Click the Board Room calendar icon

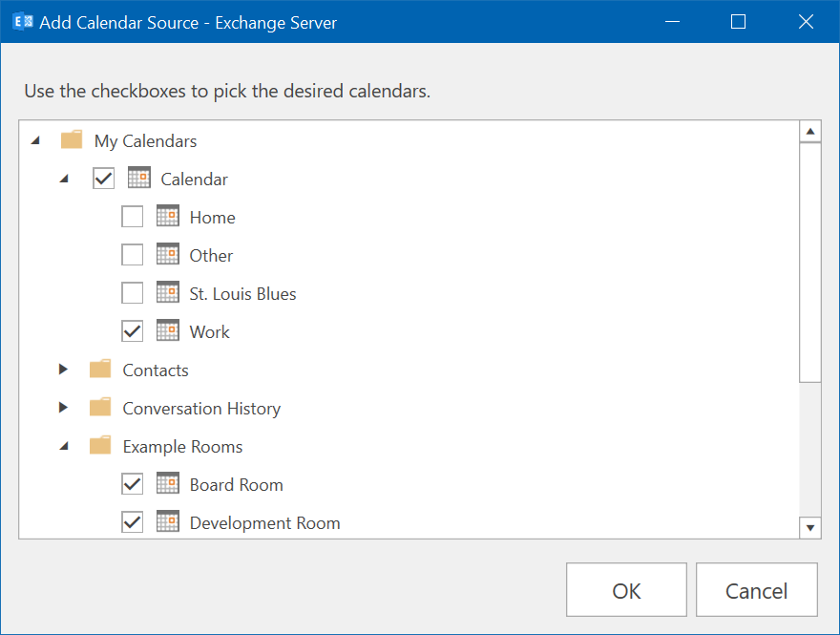click(x=168, y=483)
